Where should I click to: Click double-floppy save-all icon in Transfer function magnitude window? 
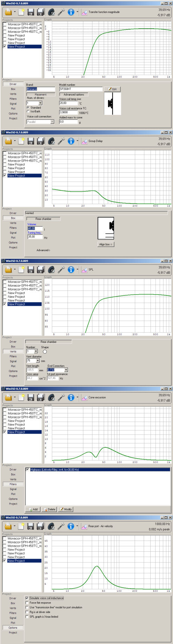point(40,12)
